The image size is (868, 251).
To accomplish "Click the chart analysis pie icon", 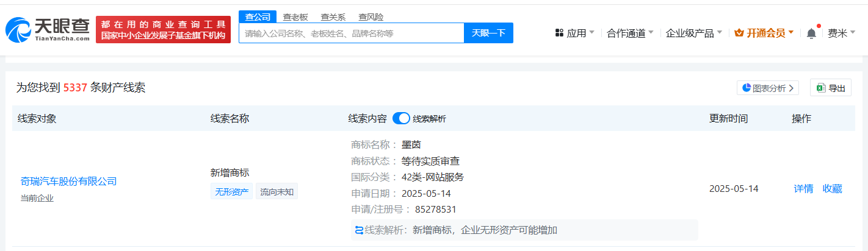I will pyautogui.click(x=746, y=88).
